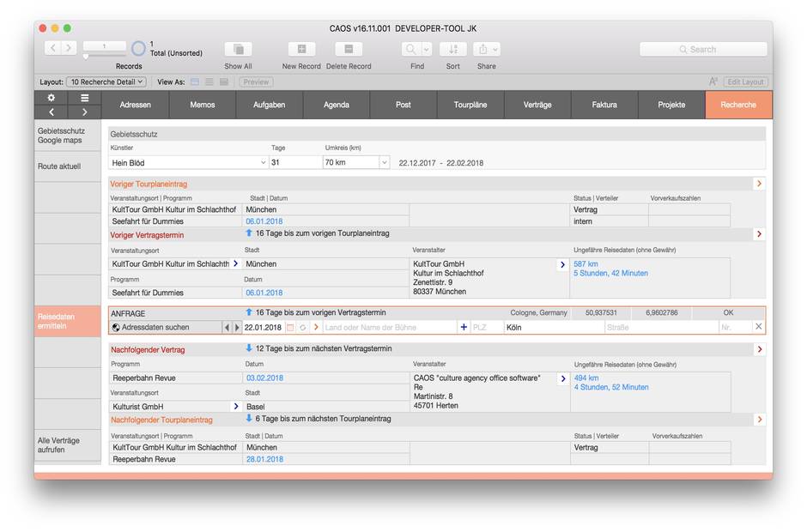Open Voriger Tourplaneintrag arrow at right
The width and height of the screenshot is (807, 532).
tap(759, 184)
